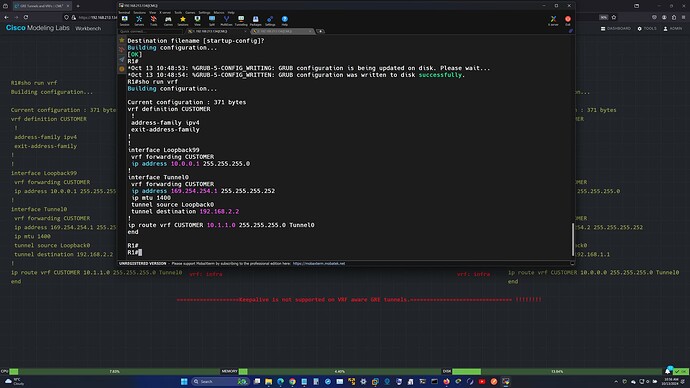The height and width of the screenshot is (388, 690).
Task: Open the Packages toolbar icon
Action: click(x=255, y=21)
